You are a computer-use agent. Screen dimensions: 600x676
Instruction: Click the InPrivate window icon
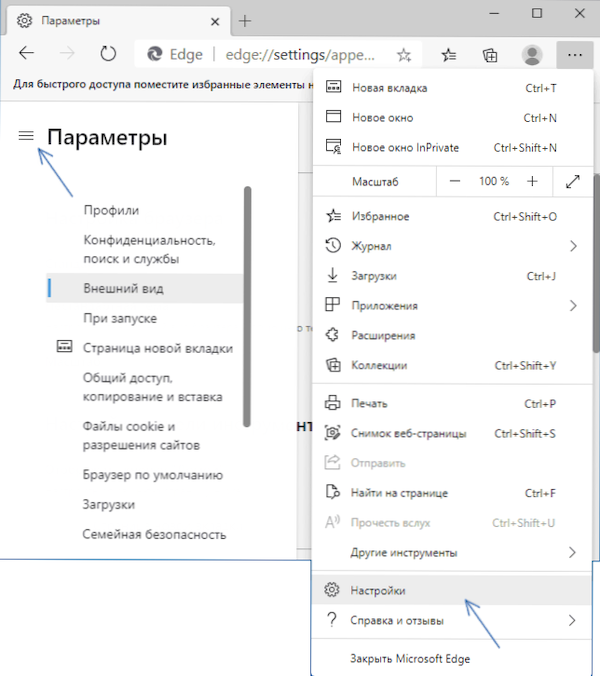pos(333,147)
